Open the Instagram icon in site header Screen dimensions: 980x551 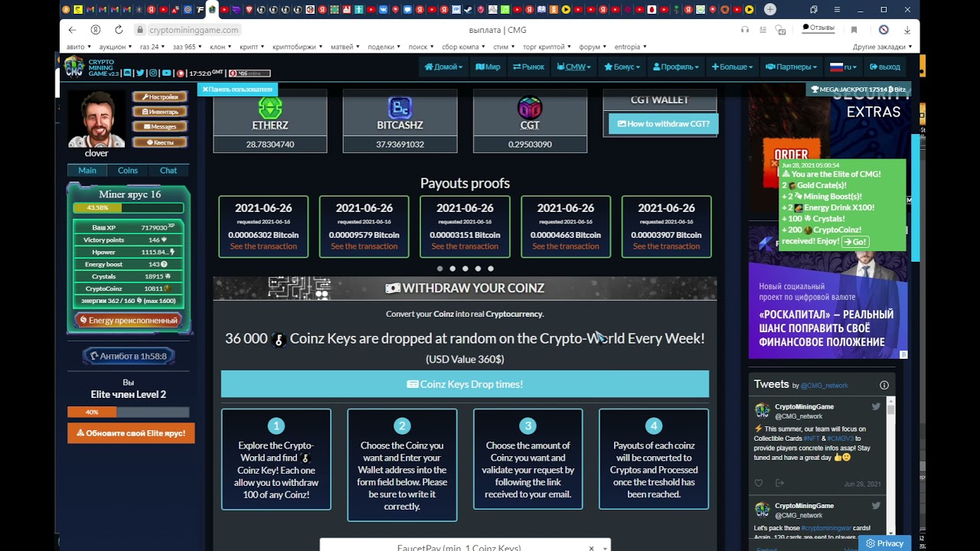click(153, 73)
